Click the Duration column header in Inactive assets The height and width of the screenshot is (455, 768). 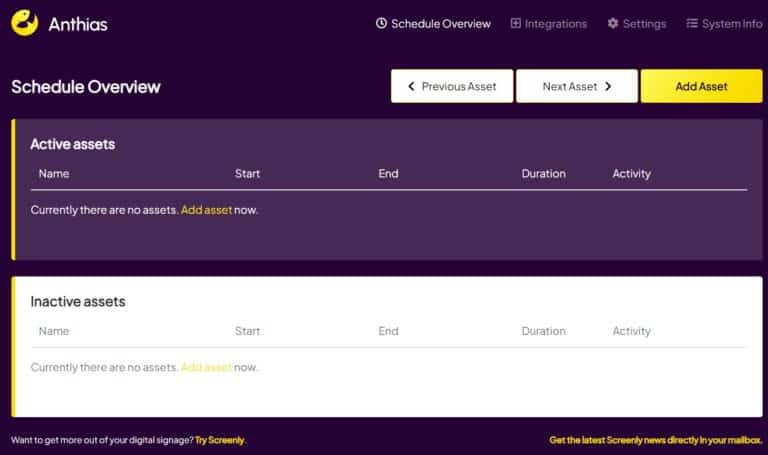tap(543, 331)
